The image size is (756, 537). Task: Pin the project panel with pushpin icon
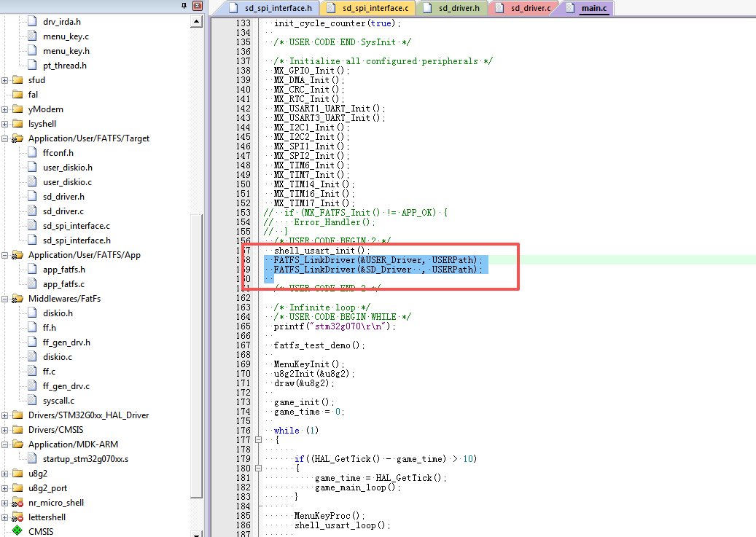click(x=184, y=5)
